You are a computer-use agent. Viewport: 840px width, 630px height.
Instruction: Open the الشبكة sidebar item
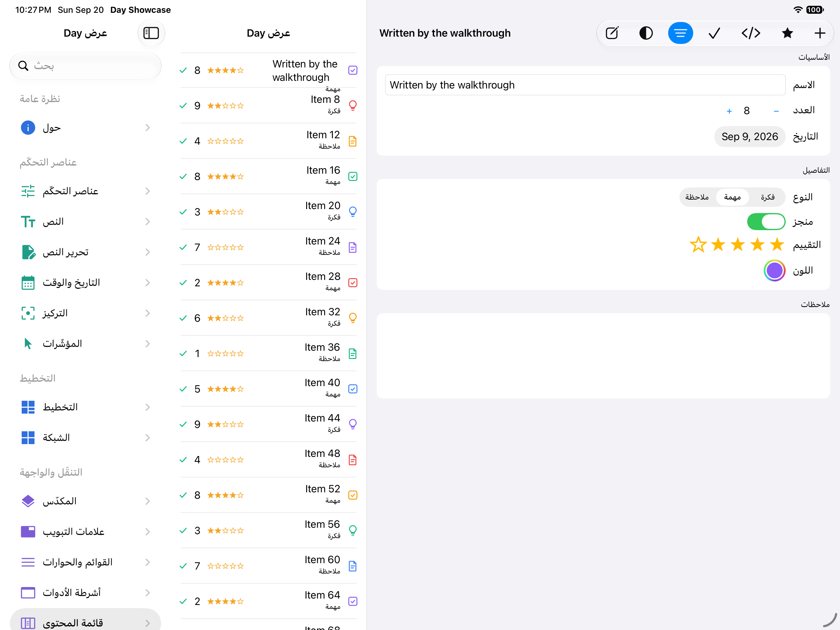pyautogui.click(x=85, y=437)
